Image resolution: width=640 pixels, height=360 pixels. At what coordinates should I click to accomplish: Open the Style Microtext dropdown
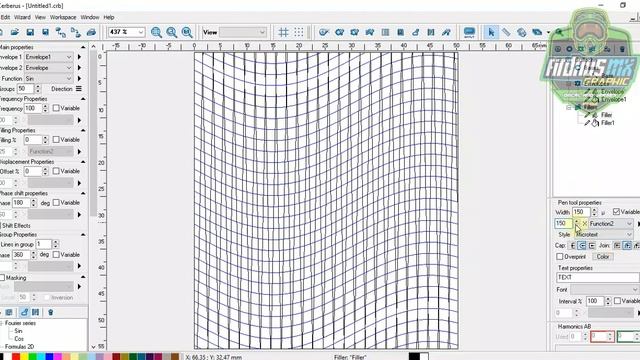(604, 235)
